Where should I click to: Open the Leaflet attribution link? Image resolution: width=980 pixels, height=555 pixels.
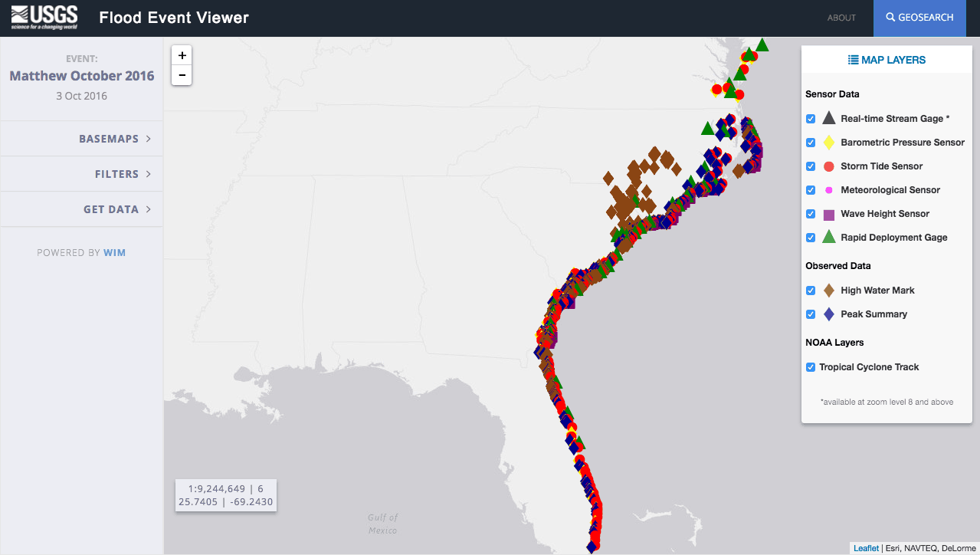pos(866,548)
